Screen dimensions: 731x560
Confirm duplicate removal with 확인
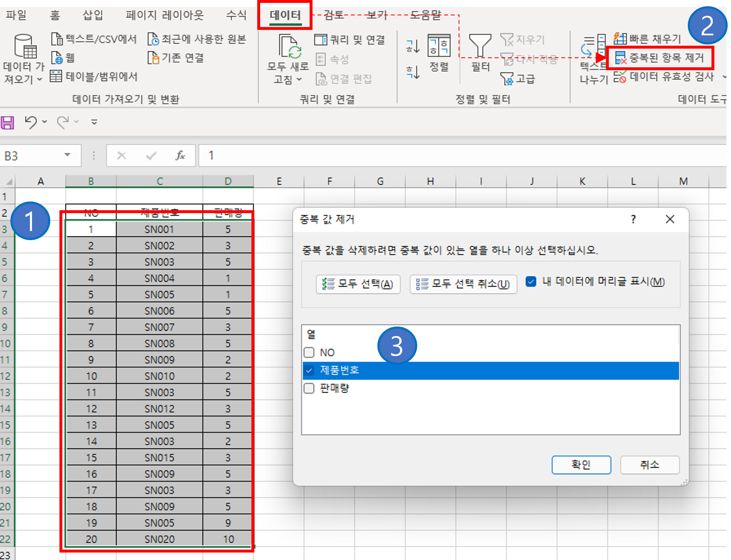581,465
